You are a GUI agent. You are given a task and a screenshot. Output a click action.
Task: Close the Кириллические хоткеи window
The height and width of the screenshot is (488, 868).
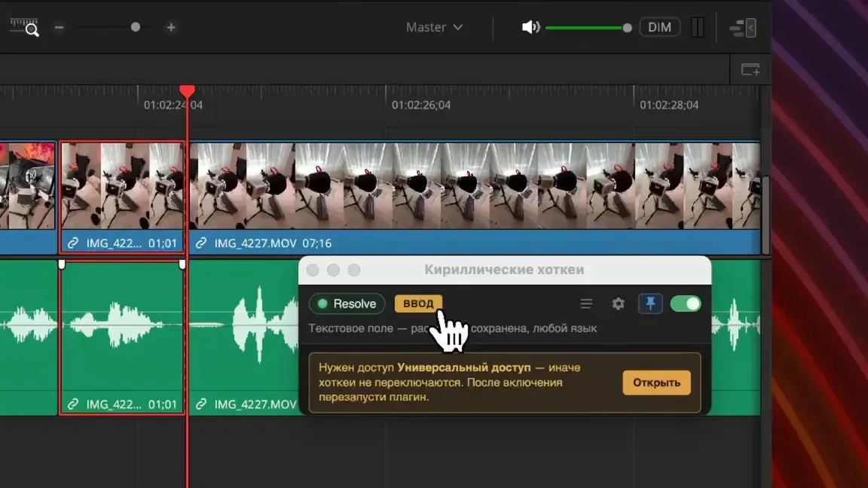tap(313, 270)
